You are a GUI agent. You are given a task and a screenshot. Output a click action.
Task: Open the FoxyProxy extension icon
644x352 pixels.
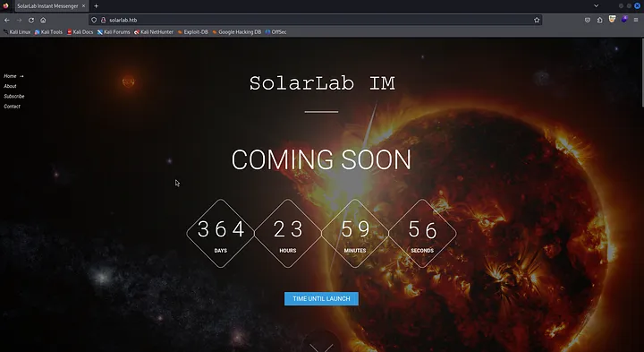(x=612, y=19)
